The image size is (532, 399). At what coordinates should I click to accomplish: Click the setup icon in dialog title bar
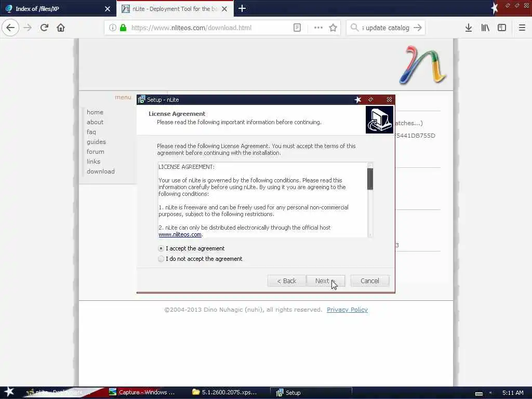tap(141, 99)
